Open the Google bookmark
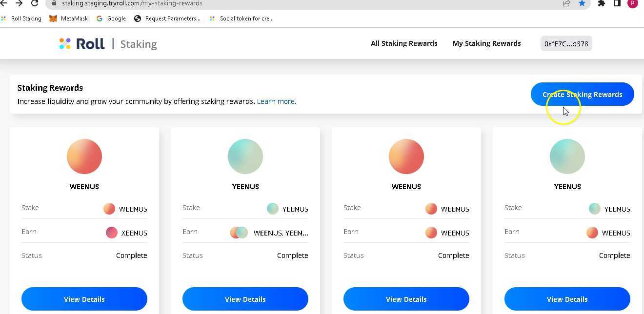The height and width of the screenshot is (314, 644). (x=111, y=19)
